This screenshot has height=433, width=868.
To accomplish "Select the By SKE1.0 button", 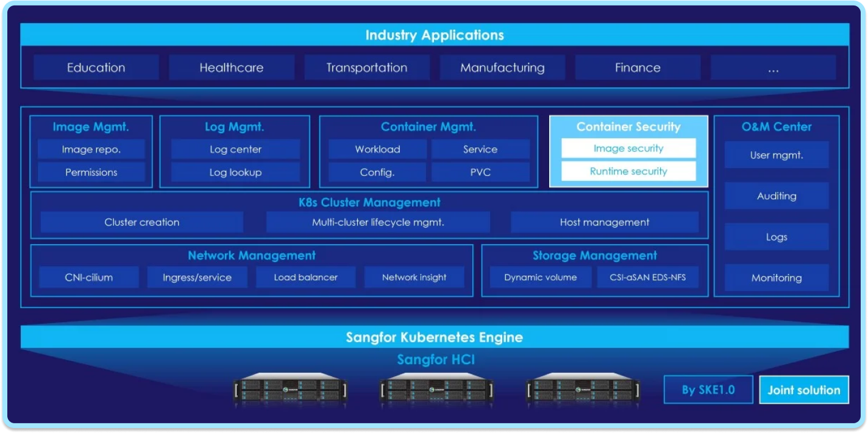I will click(708, 390).
